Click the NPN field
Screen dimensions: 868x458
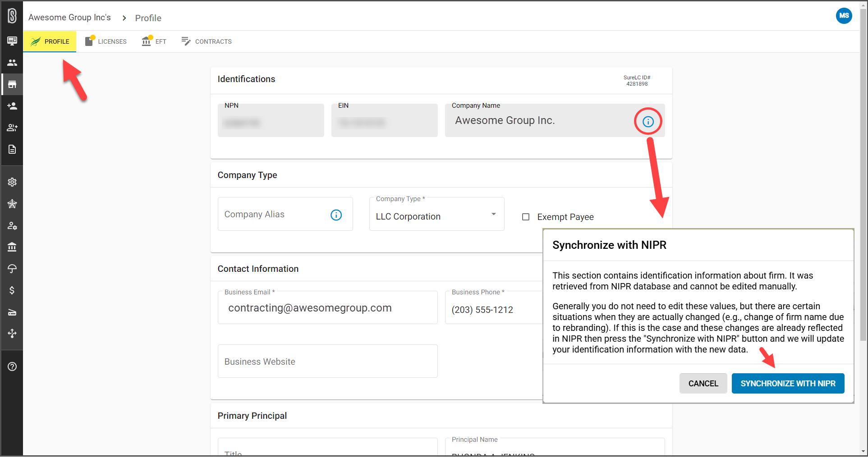271,120
